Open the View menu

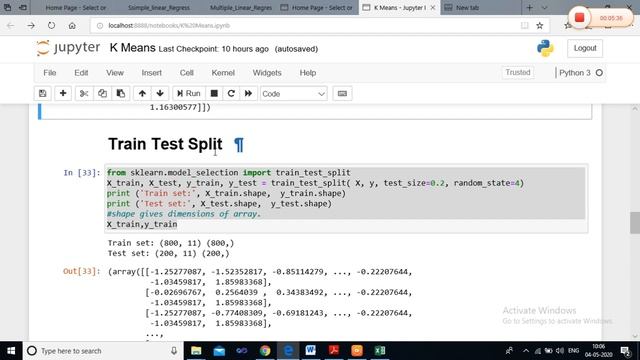point(115,73)
